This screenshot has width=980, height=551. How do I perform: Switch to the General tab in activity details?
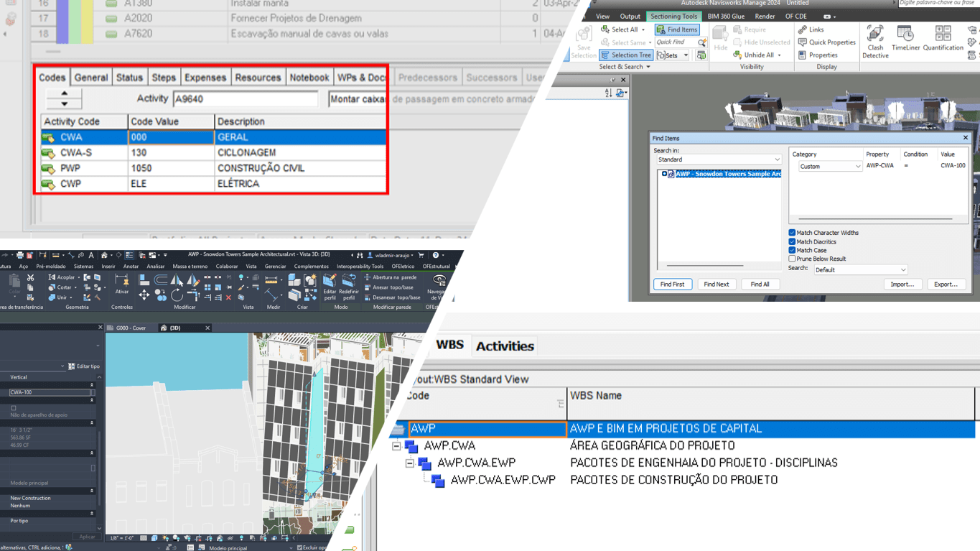(x=91, y=78)
